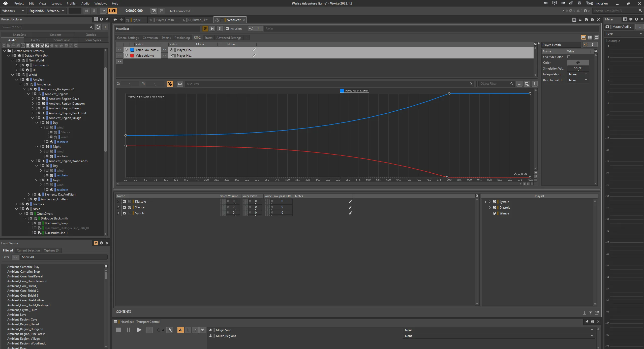Viewport: 644px width, 349px height.
Task: Open the Color swatch for Player_Health
Action: 578,62
